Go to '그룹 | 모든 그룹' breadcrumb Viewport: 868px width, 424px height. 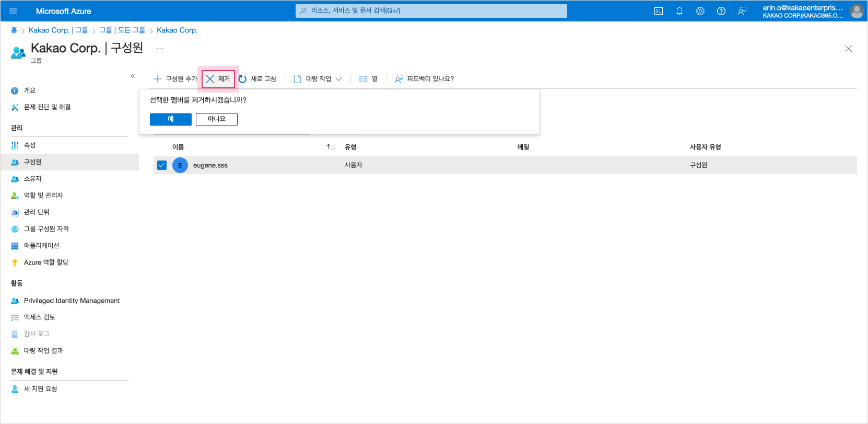(122, 30)
